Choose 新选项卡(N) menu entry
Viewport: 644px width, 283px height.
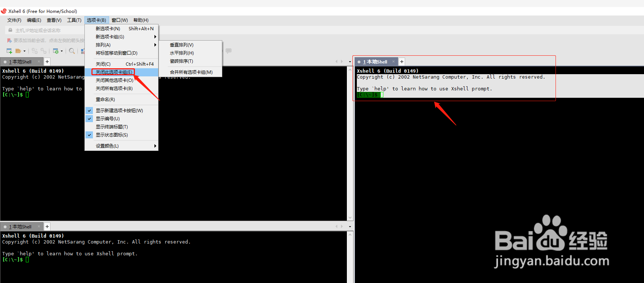point(122,28)
